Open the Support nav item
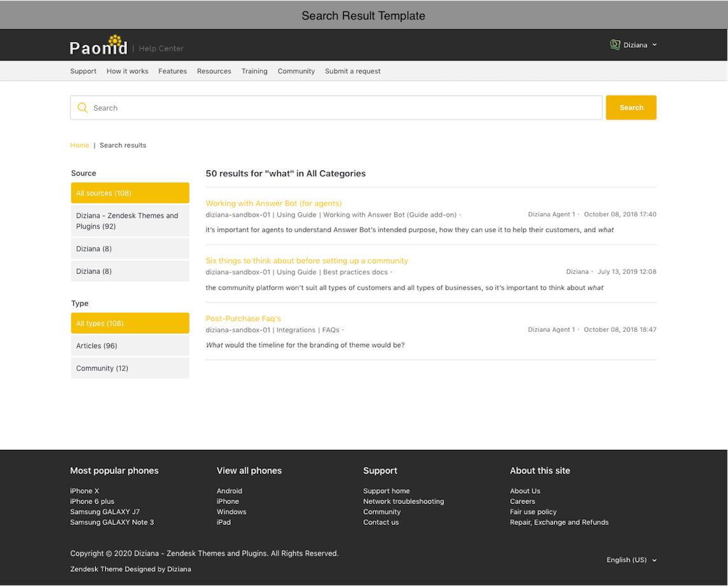728x586 pixels. [83, 71]
